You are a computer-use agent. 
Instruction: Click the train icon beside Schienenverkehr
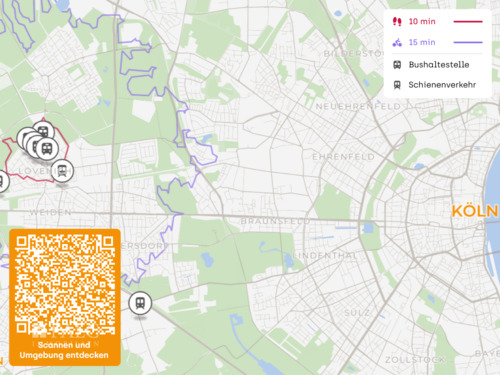pyautogui.click(x=397, y=85)
